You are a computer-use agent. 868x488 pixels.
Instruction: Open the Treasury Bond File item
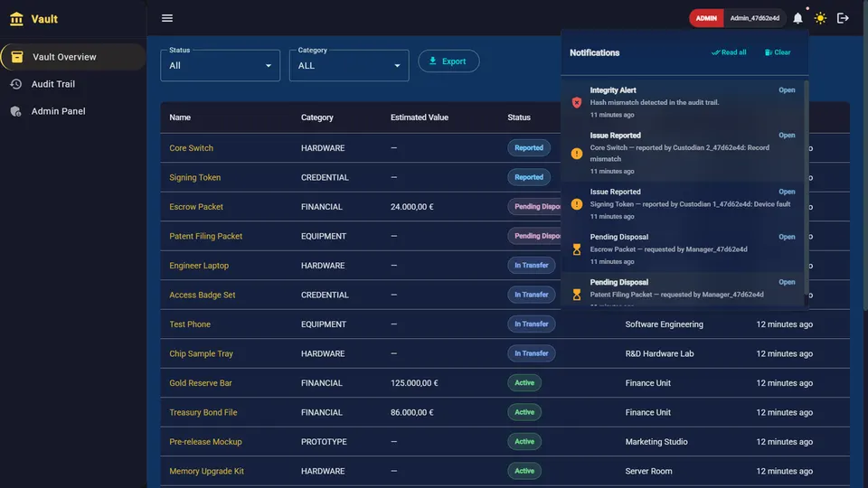tap(203, 412)
